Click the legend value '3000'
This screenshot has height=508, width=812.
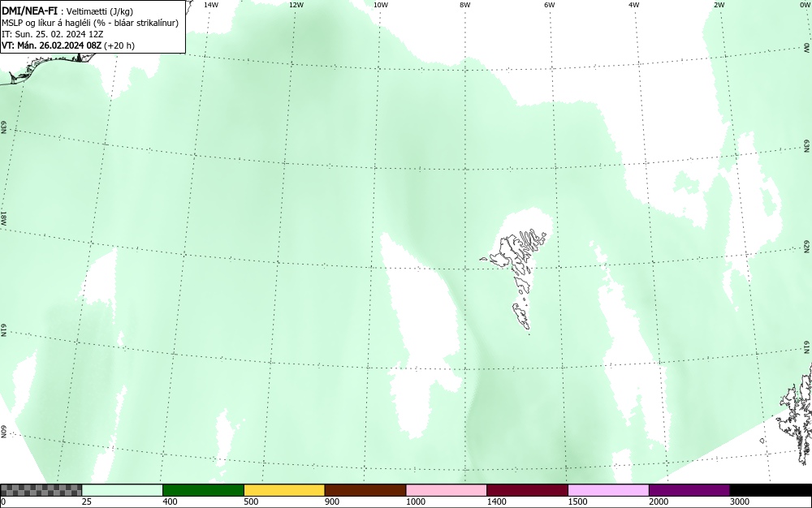(740, 502)
